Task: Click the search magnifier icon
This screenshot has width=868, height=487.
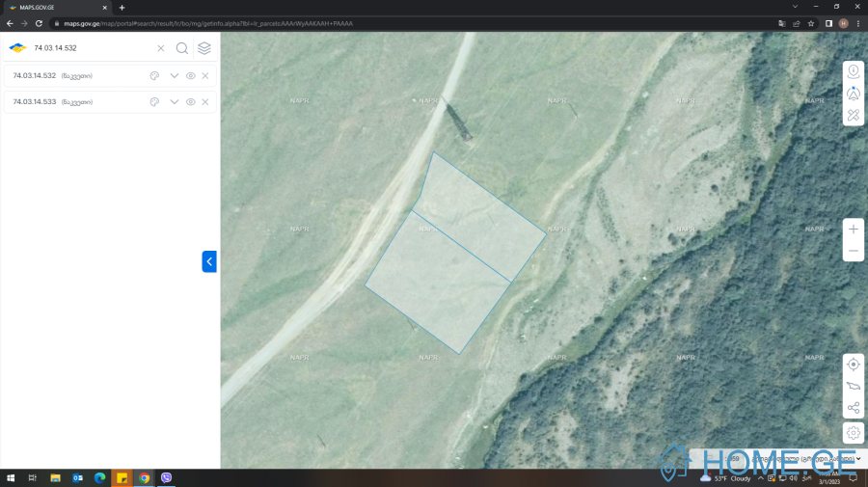Action: coord(182,48)
